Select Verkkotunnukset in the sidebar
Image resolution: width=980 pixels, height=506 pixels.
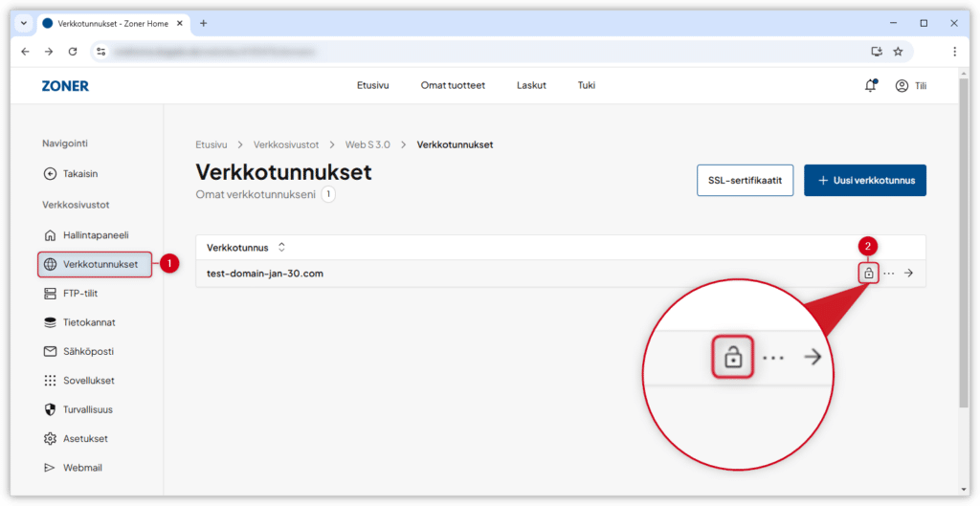(95, 264)
